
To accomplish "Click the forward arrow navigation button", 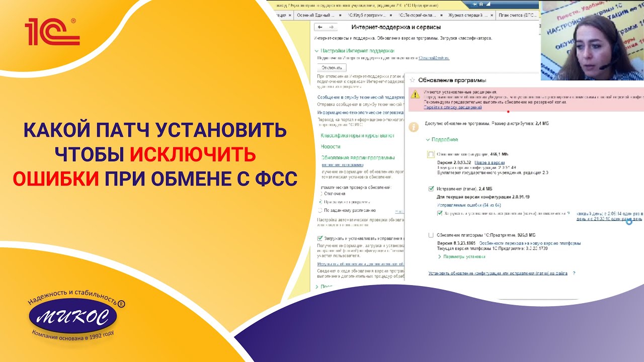I will tap(331, 27).
